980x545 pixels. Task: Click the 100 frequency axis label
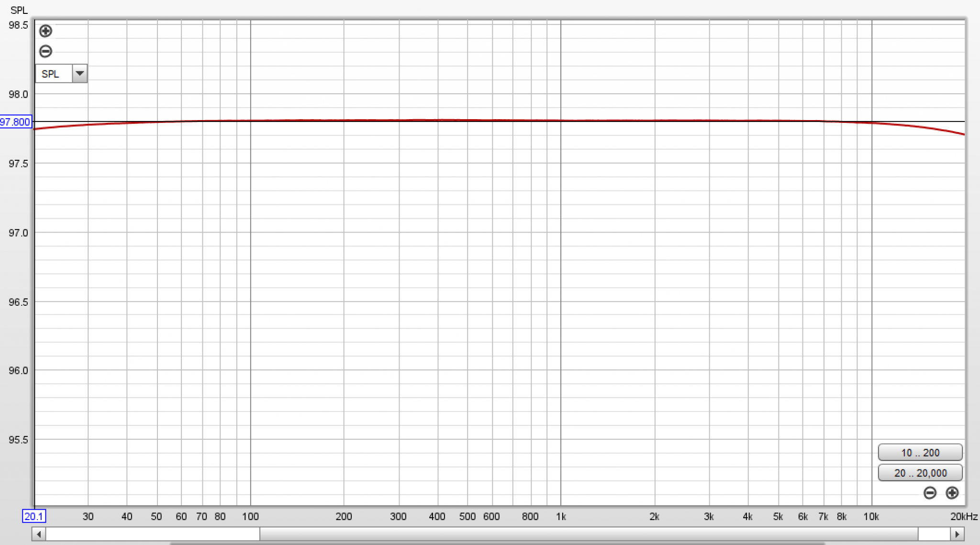250,517
